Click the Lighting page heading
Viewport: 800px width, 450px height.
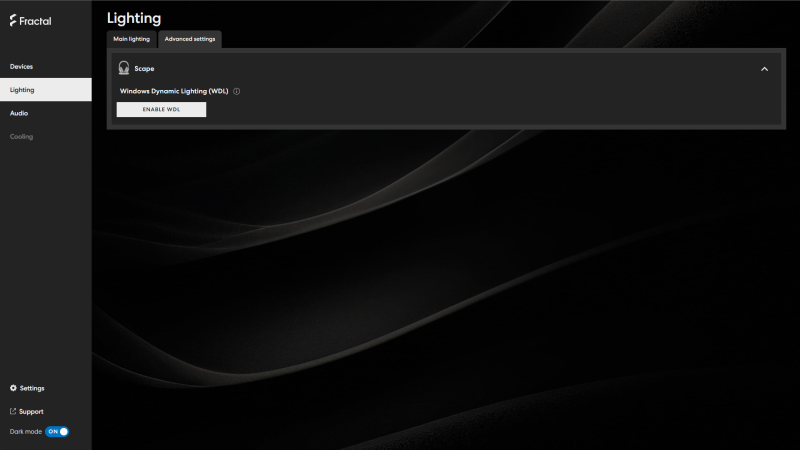(x=134, y=18)
